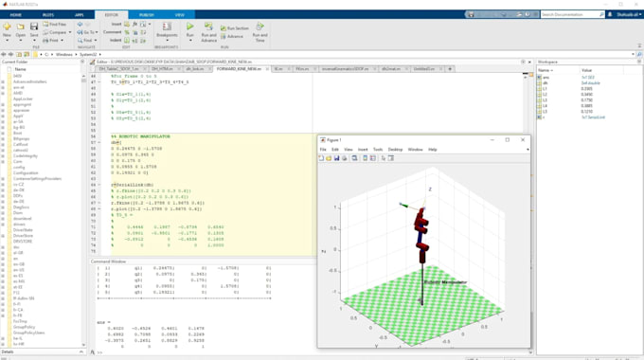Click Figure 1 property inspector icon
The image size is (644, 360).
pos(391,158)
